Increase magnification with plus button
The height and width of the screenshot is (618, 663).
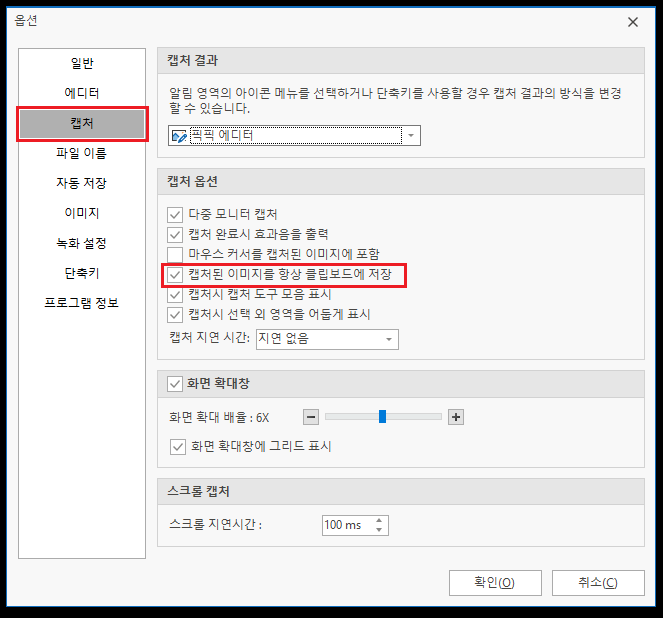point(456,417)
